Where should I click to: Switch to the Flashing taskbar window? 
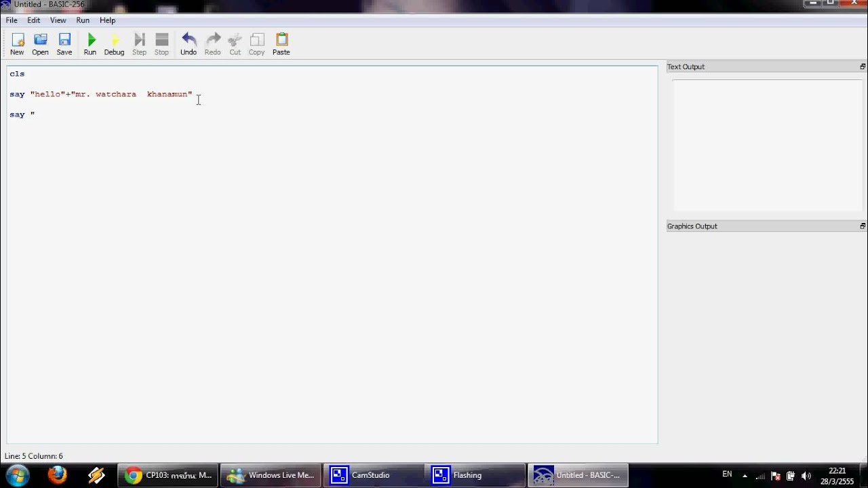tap(476, 475)
